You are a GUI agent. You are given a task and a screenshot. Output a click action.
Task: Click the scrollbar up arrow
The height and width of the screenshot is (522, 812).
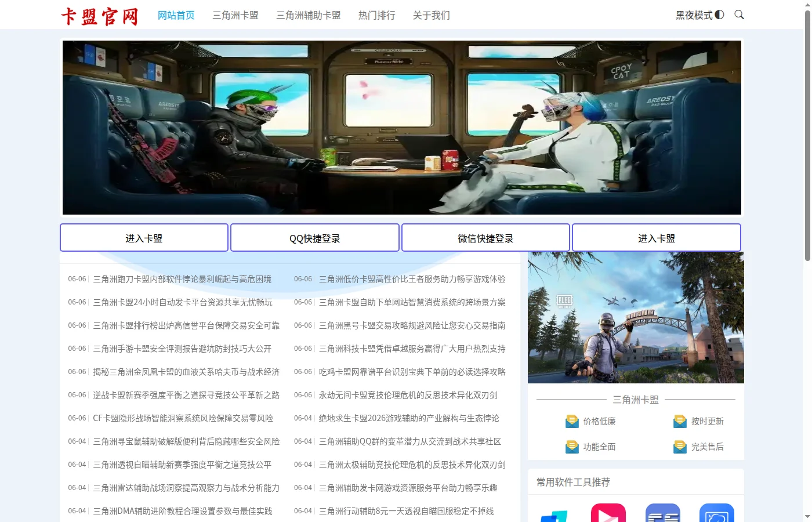point(807,5)
